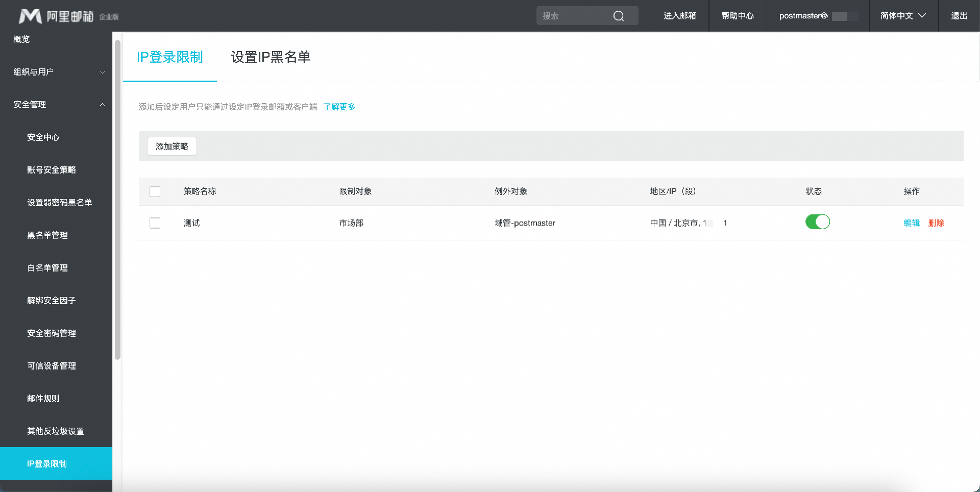The height and width of the screenshot is (492, 980).
Task: Open 帮助中心 help center
Action: click(738, 16)
